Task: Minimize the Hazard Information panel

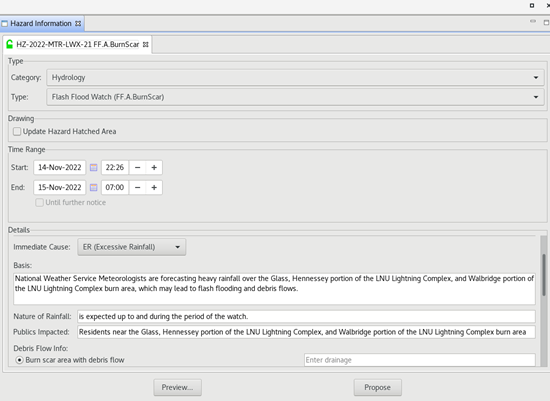Action: (x=533, y=22)
